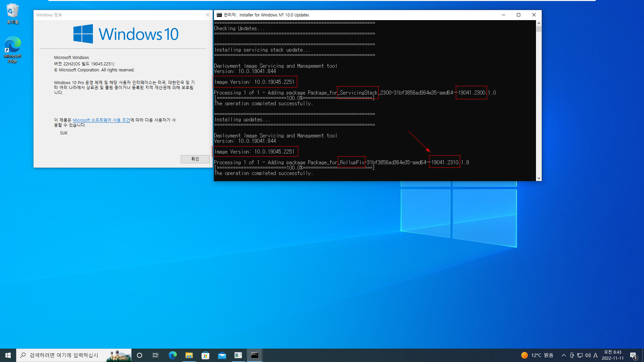This screenshot has height=362, width=644.
Task: Click the '19041.2300' version text
Action: (472, 93)
